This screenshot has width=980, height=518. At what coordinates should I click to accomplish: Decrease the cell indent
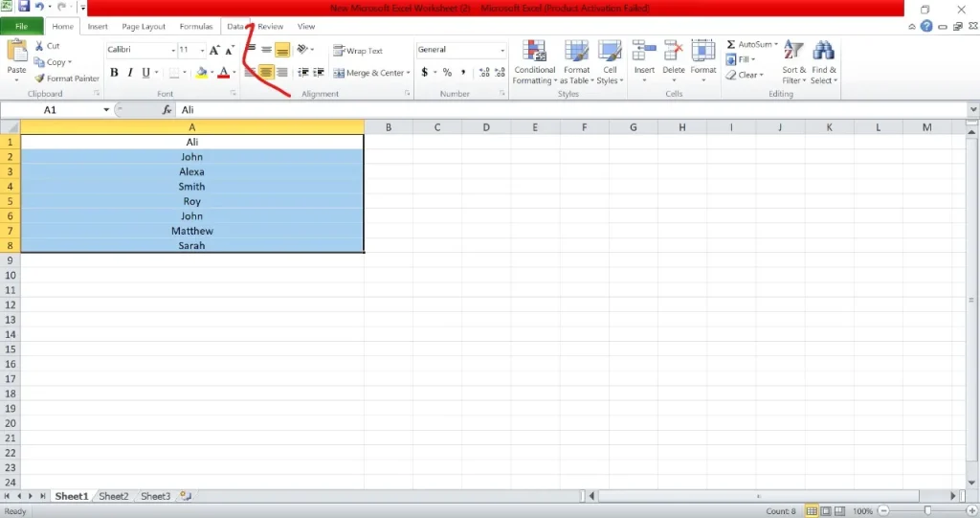click(x=303, y=72)
